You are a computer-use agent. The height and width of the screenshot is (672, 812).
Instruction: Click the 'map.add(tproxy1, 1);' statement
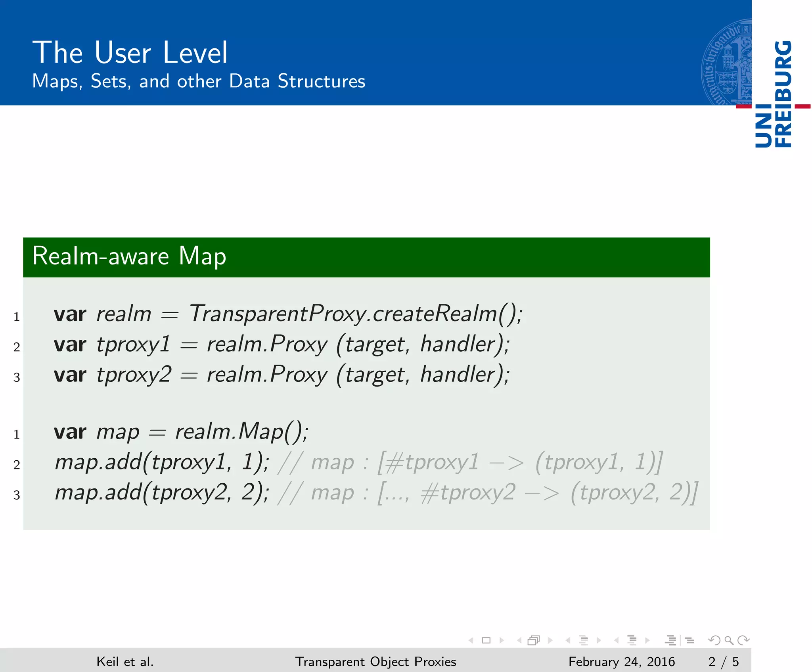(163, 462)
